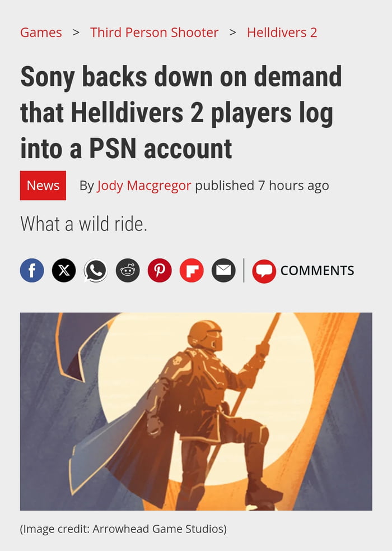
Task: Share the article on Reddit
Action: point(128,270)
